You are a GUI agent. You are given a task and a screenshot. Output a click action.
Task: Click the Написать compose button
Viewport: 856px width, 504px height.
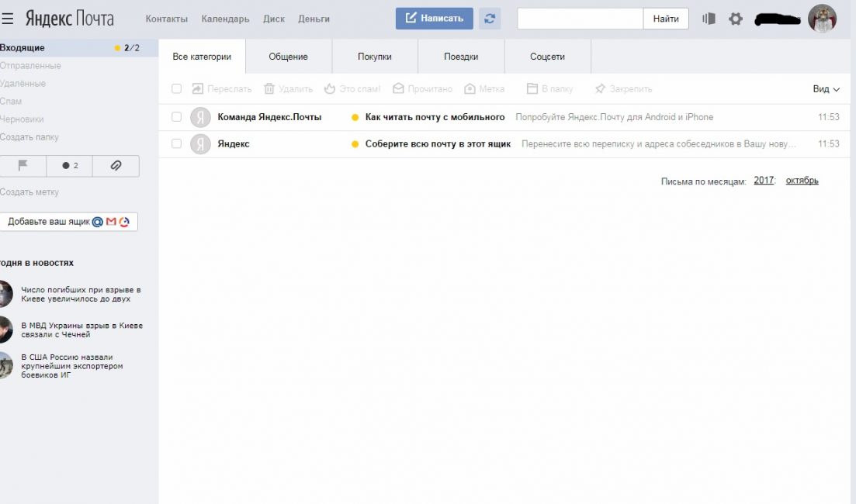coord(435,19)
